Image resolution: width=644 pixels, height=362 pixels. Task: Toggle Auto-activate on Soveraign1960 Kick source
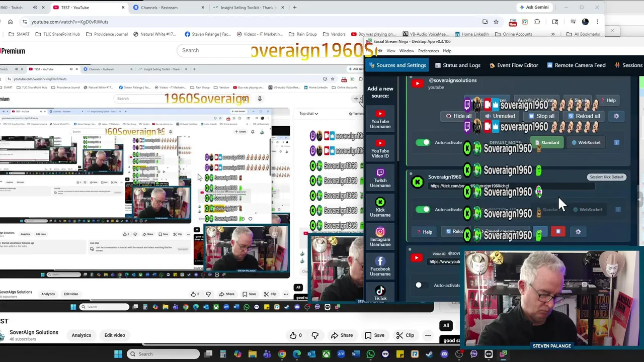pyautogui.click(x=423, y=210)
